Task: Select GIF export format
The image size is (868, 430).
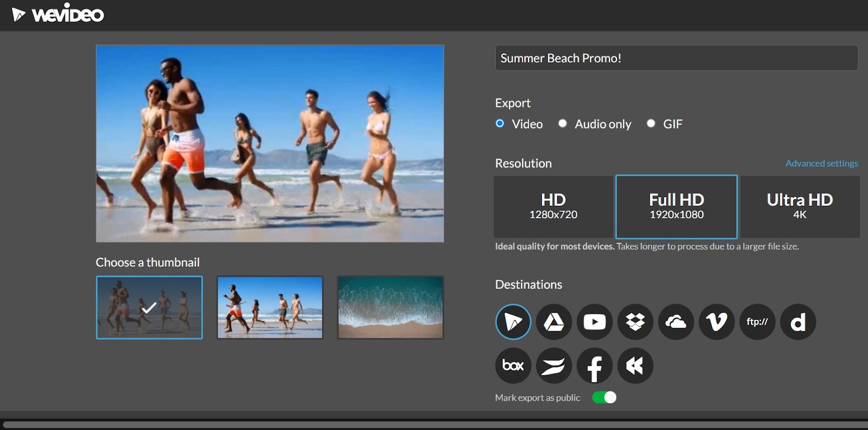Action: [651, 124]
